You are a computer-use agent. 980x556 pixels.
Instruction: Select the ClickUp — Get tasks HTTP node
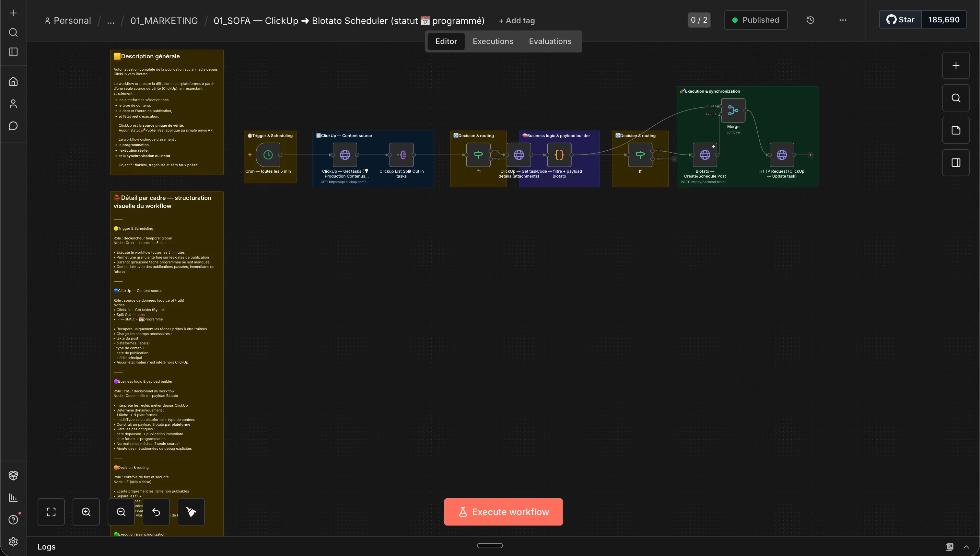[x=345, y=155]
